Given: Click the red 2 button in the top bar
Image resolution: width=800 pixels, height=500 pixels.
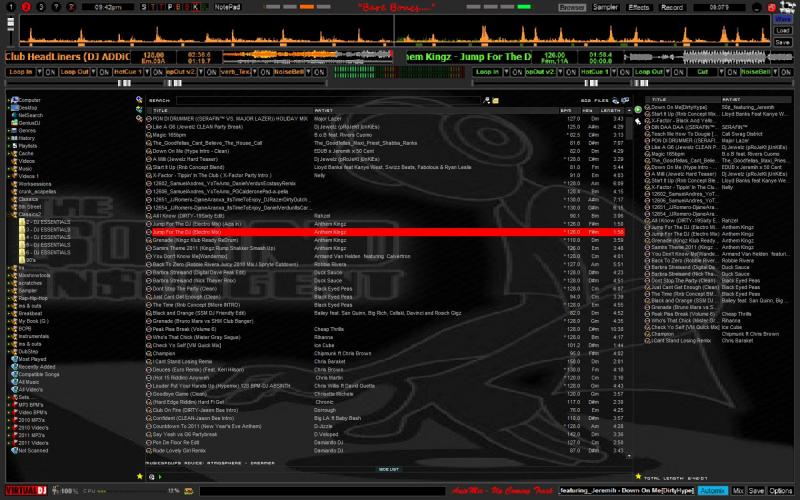Looking at the screenshot, I should coord(26,7).
